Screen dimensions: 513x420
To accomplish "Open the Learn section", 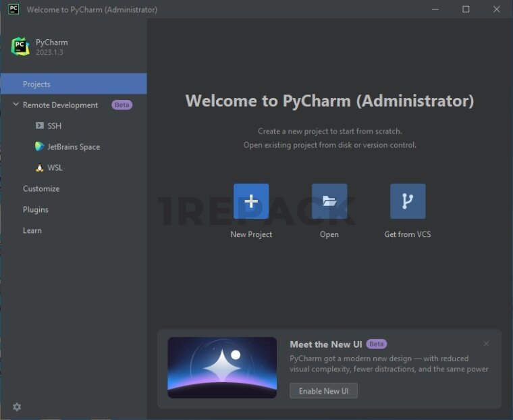I will click(32, 231).
